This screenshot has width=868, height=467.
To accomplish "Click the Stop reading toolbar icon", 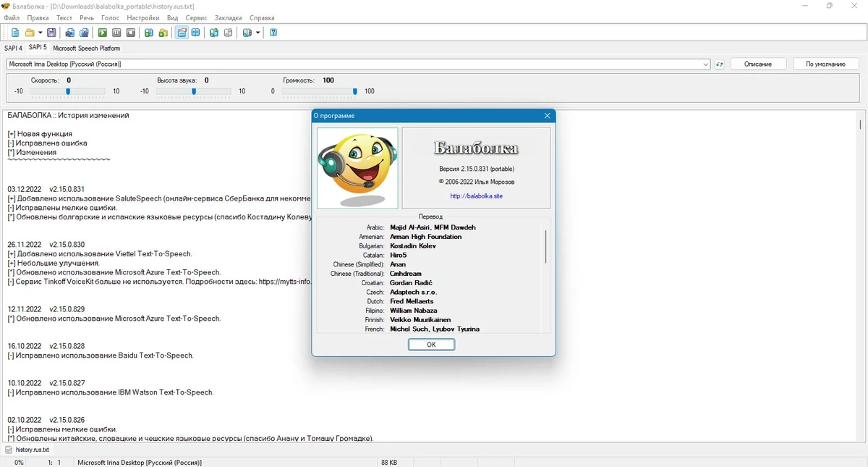I will point(131,33).
